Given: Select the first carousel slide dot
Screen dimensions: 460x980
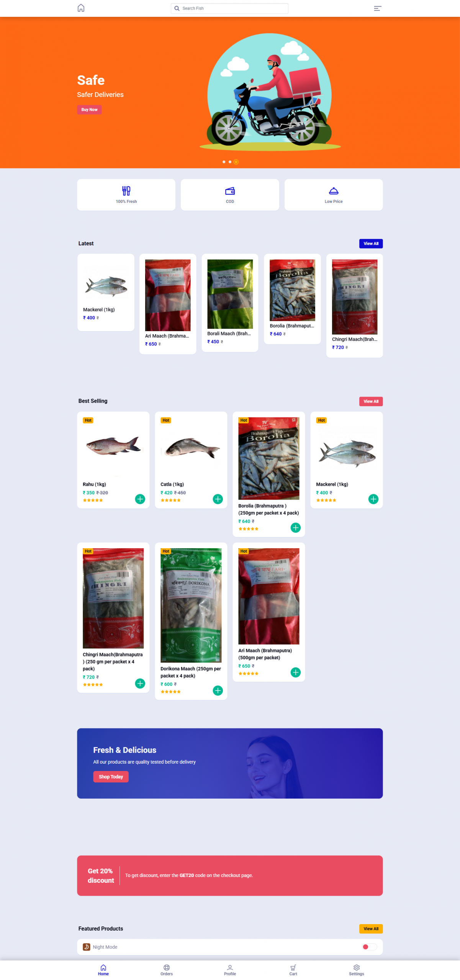Looking at the screenshot, I should [x=224, y=162].
